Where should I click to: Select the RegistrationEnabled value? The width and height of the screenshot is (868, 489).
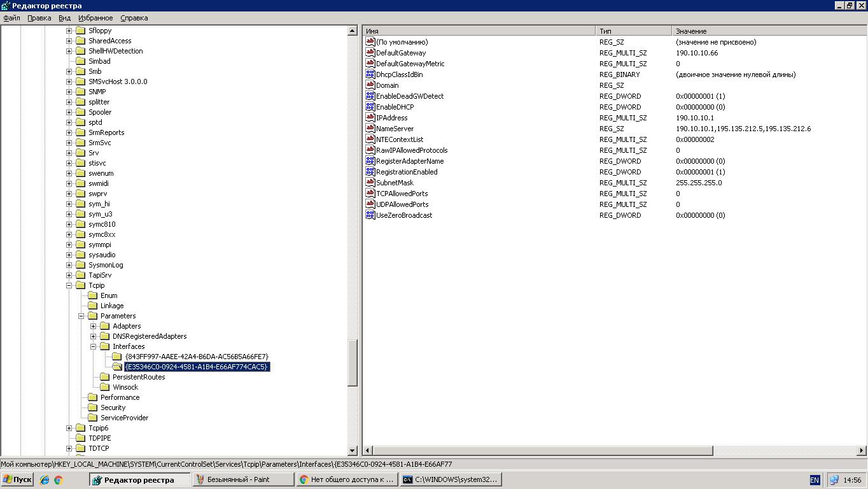coord(407,172)
